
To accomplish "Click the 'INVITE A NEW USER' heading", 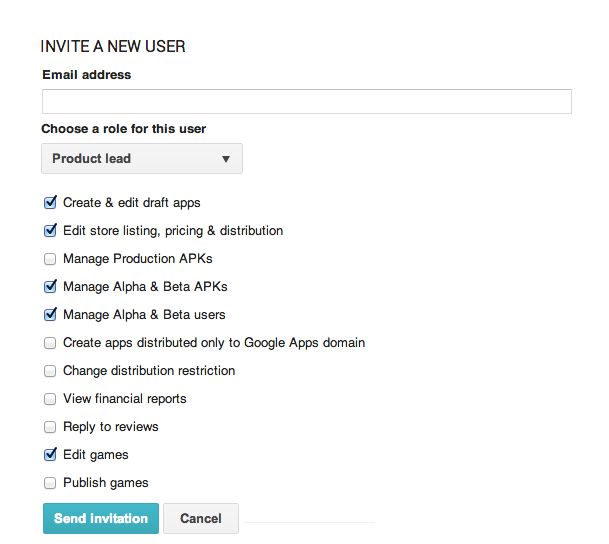I will (x=112, y=47).
